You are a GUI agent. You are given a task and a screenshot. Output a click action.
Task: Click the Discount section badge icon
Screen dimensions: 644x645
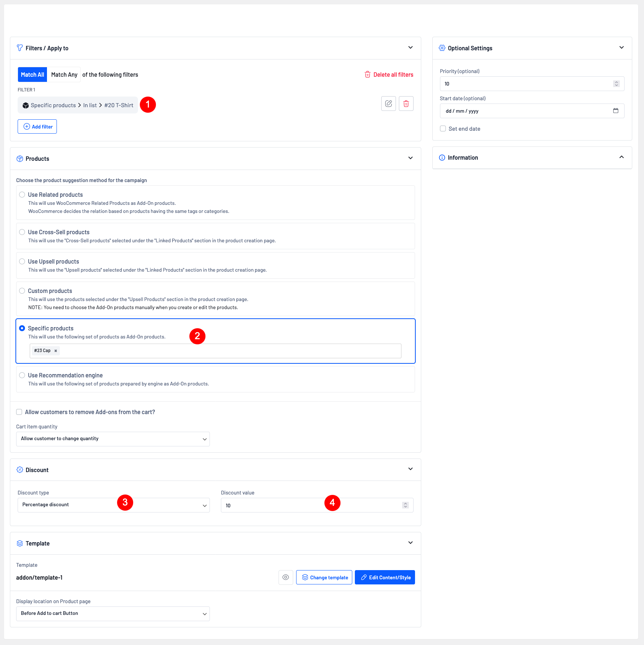[x=20, y=470]
